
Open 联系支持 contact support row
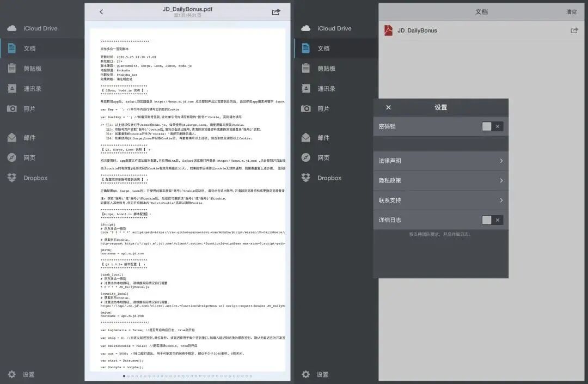tap(441, 200)
